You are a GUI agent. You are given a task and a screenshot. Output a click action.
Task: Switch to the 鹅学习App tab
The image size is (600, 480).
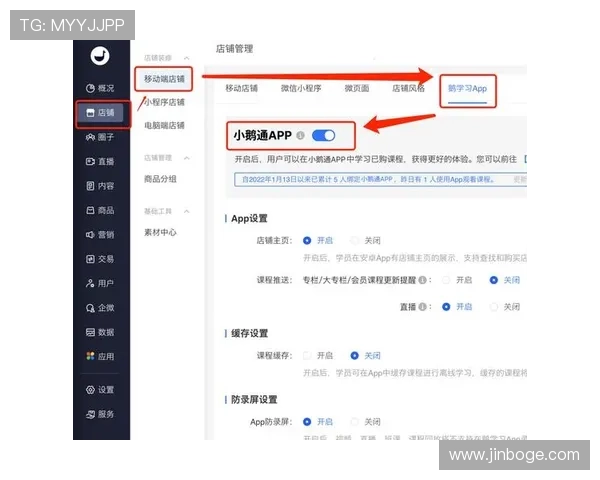pyautogui.click(x=467, y=89)
